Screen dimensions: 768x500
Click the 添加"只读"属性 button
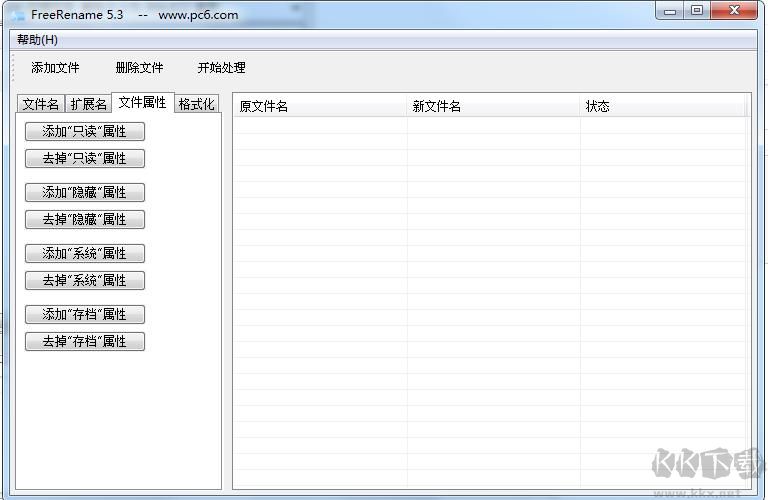click(85, 131)
